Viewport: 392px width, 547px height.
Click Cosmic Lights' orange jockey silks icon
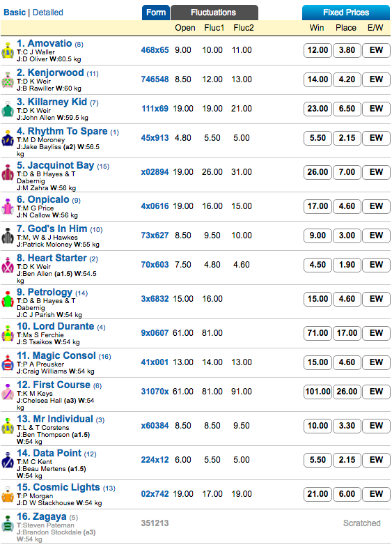8,495
